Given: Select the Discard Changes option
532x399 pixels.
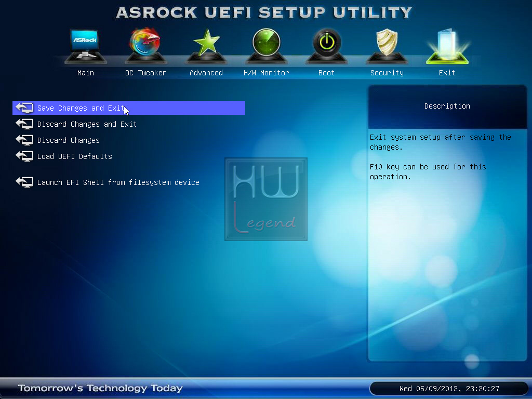Looking at the screenshot, I should click(x=69, y=140).
